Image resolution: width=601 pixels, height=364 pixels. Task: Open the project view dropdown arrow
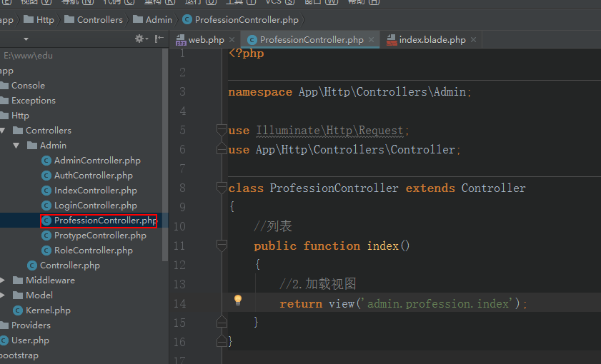point(26,39)
